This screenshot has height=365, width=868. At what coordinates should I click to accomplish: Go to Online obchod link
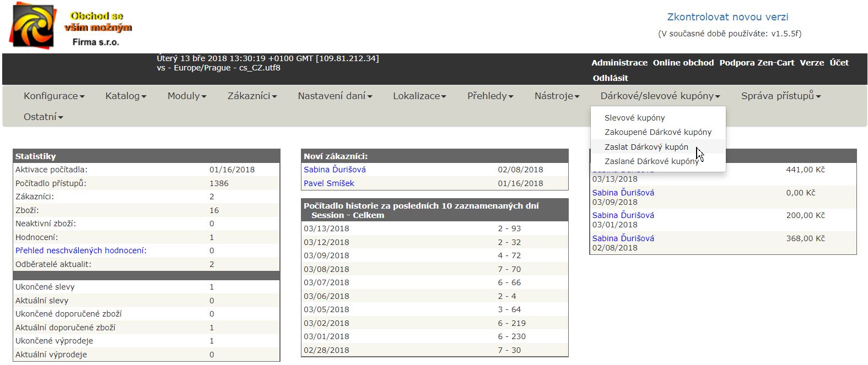pos(683,63)
